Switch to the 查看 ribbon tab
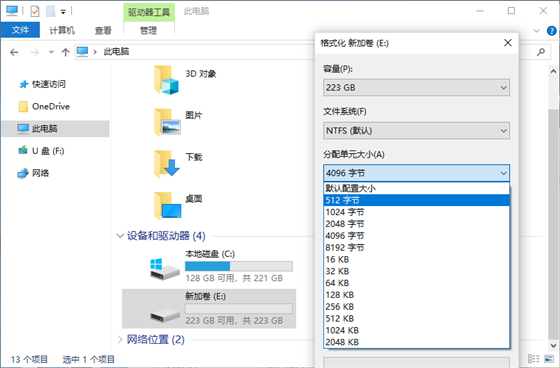Viewport: 560px width, 368px height. (103, 30)
